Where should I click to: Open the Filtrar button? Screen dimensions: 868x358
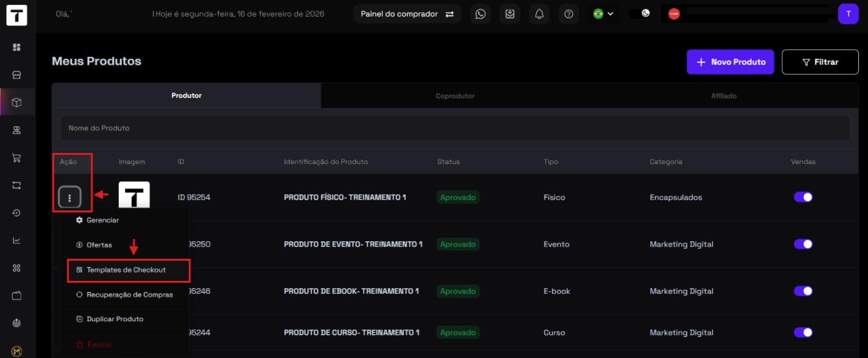click(820, 62)
